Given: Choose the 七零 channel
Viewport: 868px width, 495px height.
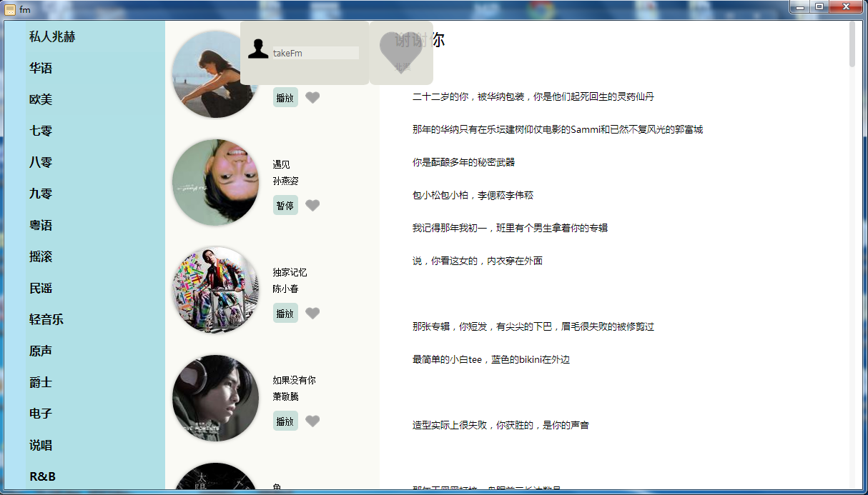Looking at the screenshot, I should pos(41,131).
